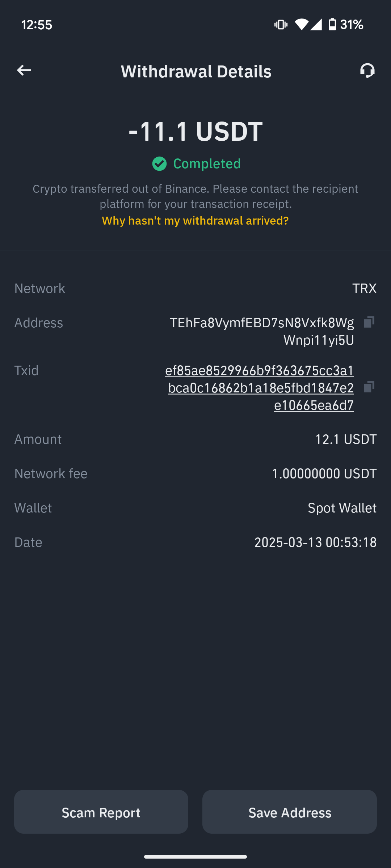Copy the withdrawal address
This screenshot has width=391, height=868.
point(369,322)
